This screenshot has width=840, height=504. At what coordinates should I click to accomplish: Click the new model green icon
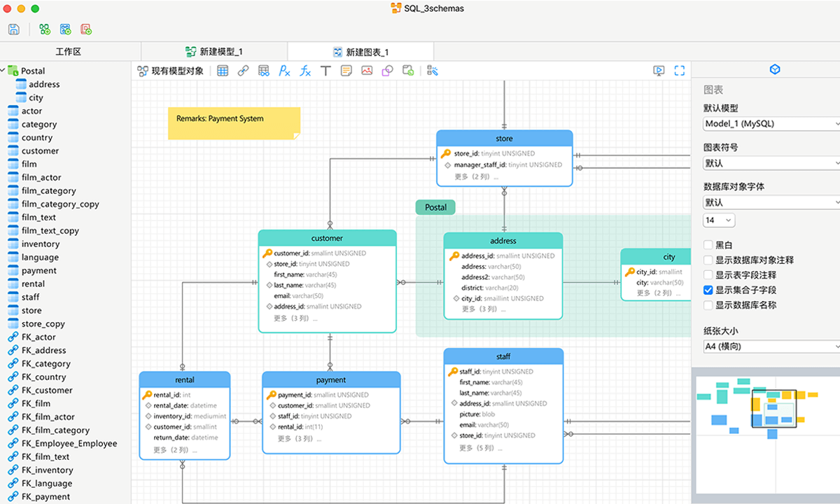(x=45, y=29)
